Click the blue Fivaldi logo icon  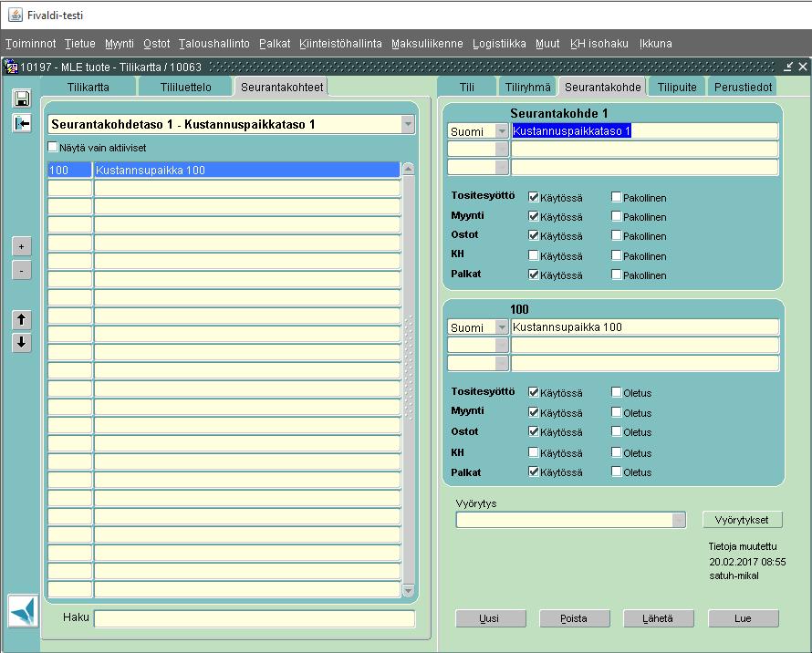tap(24, 611)
